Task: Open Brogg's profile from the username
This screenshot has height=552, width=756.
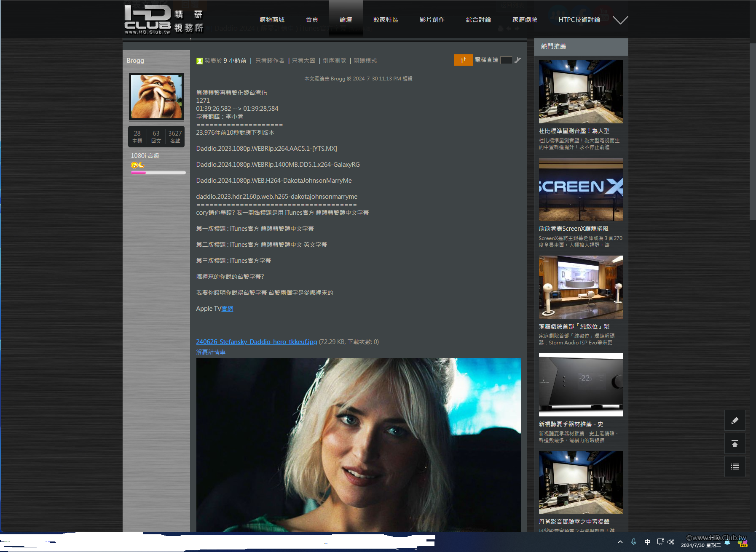Action: 135,61
